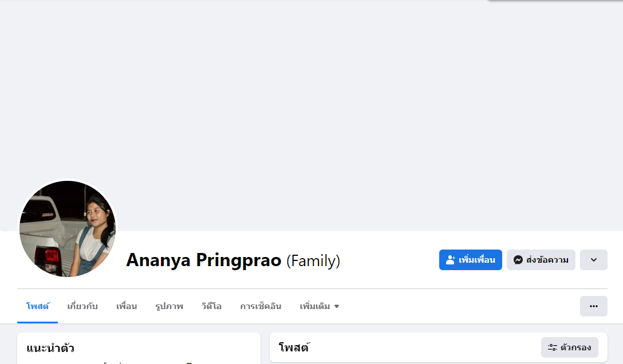
Task: Click the name Ananya Pringprao
Action: (204, 260)
